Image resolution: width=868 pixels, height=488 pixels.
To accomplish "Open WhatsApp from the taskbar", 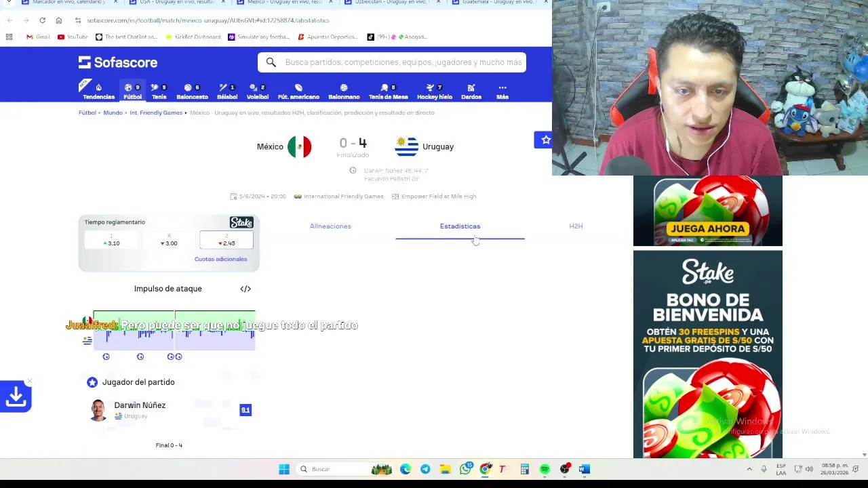I will [x=466, y=469].
